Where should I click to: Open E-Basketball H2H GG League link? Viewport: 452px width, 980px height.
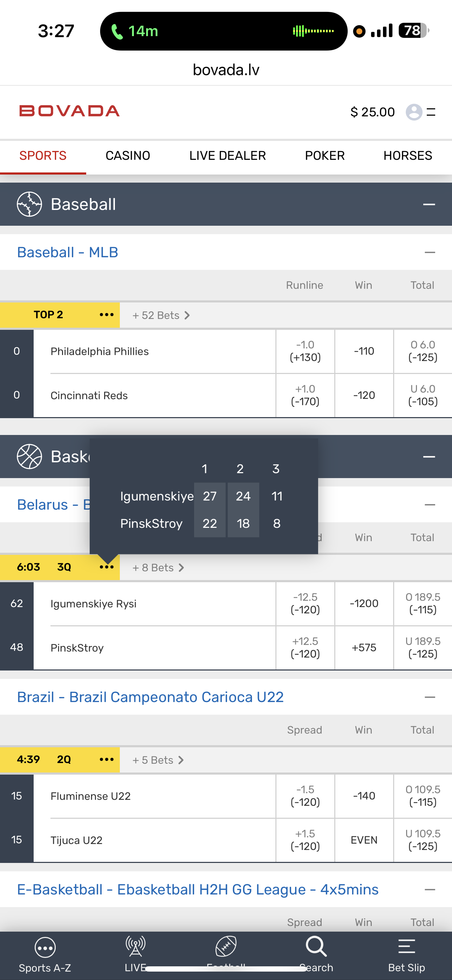[x=198, y=890]
